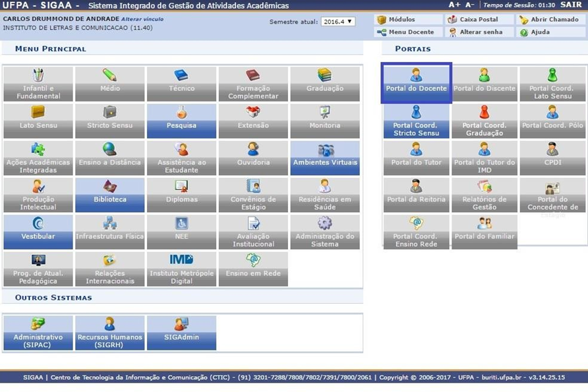Open the Biblioteca module icon

click(109, 187)
